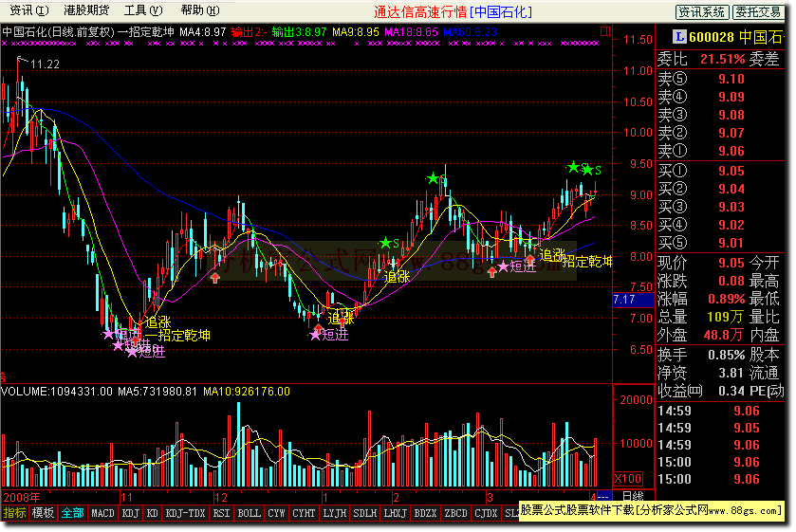This screenshot has height=532, width=796.
Task: Click the blue marker beside 4 on the time axis
Action: 604,497
